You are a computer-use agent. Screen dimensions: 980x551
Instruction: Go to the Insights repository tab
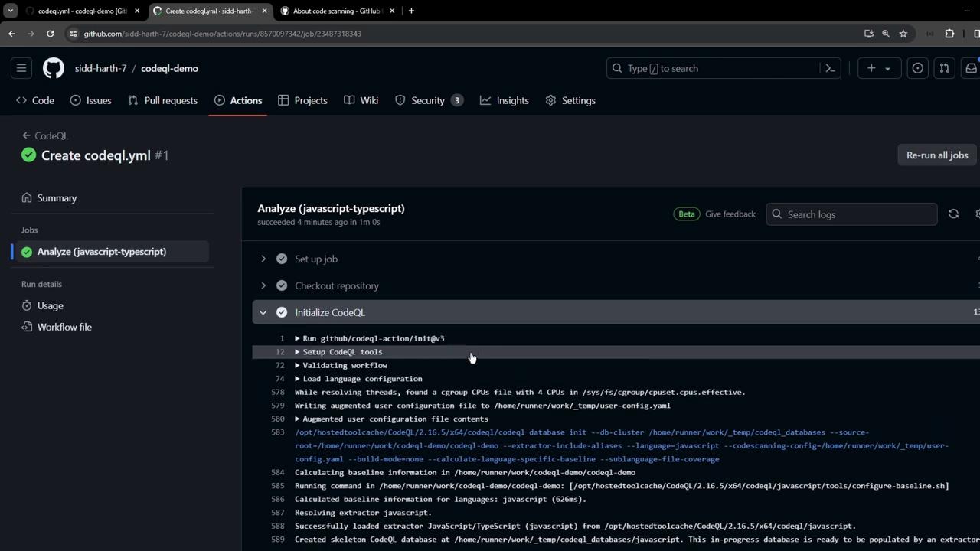click(x=505, y=100)
